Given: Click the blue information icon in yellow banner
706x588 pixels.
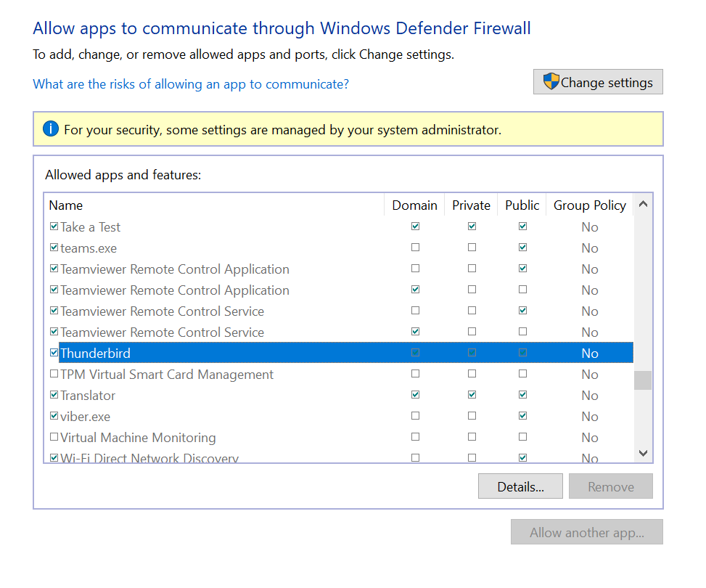Looking at the screenshot, I should pyautogui.click(x=51, y=129).
